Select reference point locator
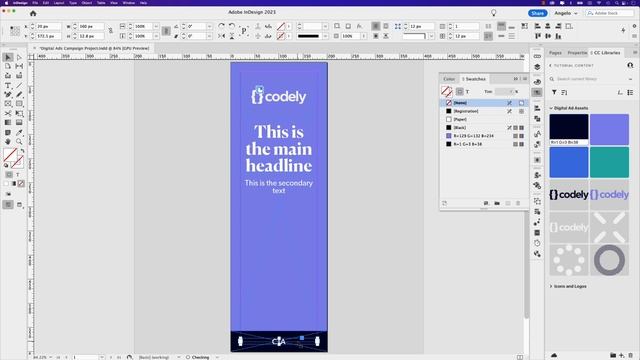640x360 pixels. click(15, 31)
